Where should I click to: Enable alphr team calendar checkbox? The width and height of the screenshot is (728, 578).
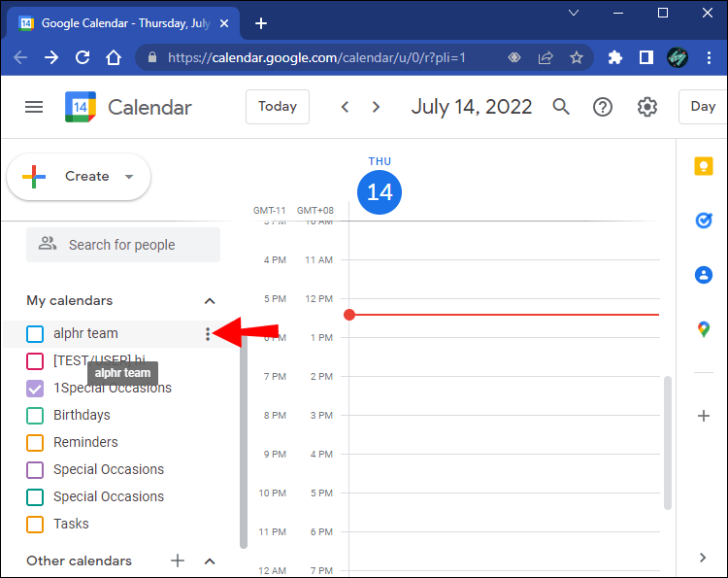(35, 333)
